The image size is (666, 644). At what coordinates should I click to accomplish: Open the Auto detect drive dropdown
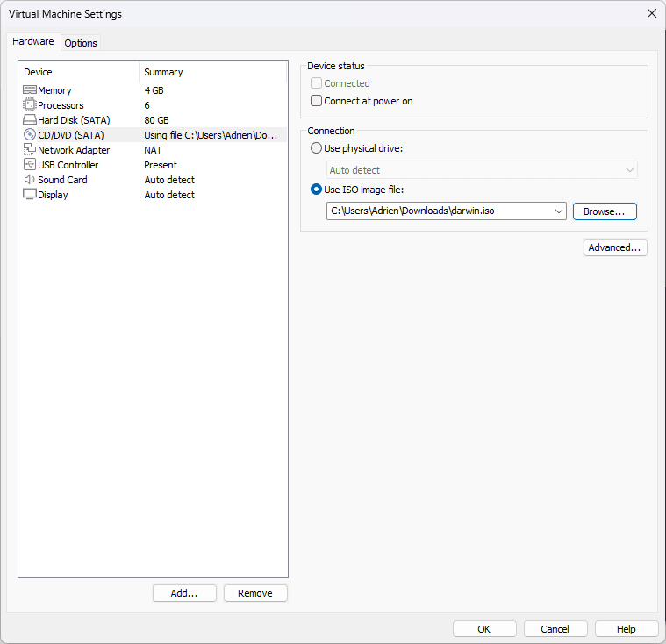[482, 170]
